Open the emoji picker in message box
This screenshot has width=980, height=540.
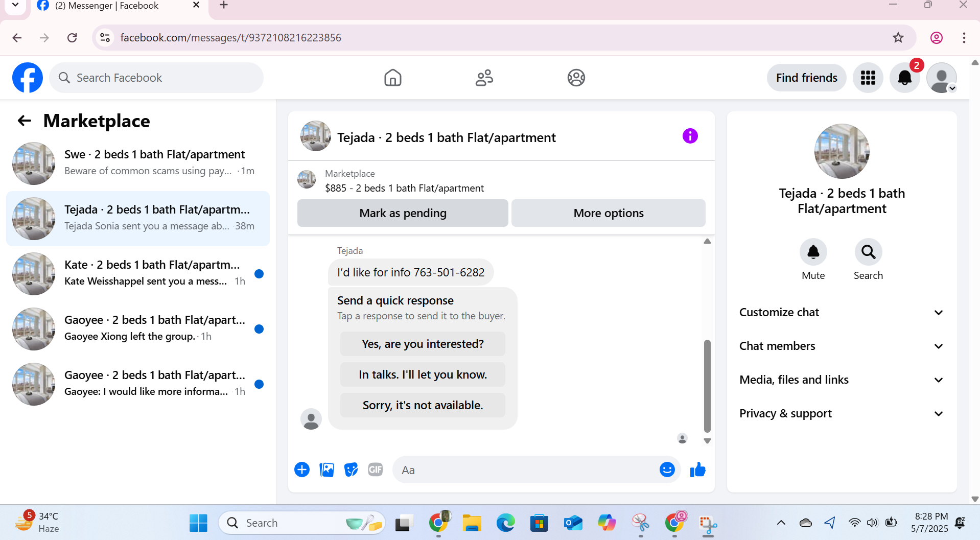point(667,469)
